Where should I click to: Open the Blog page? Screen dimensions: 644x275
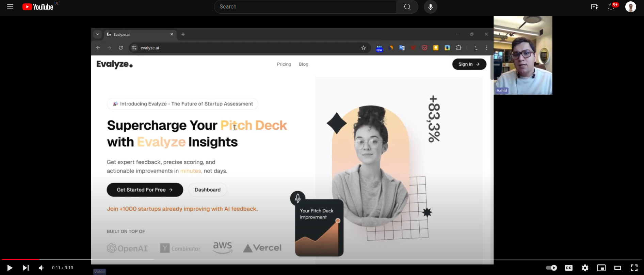click(x=304, y=64)
